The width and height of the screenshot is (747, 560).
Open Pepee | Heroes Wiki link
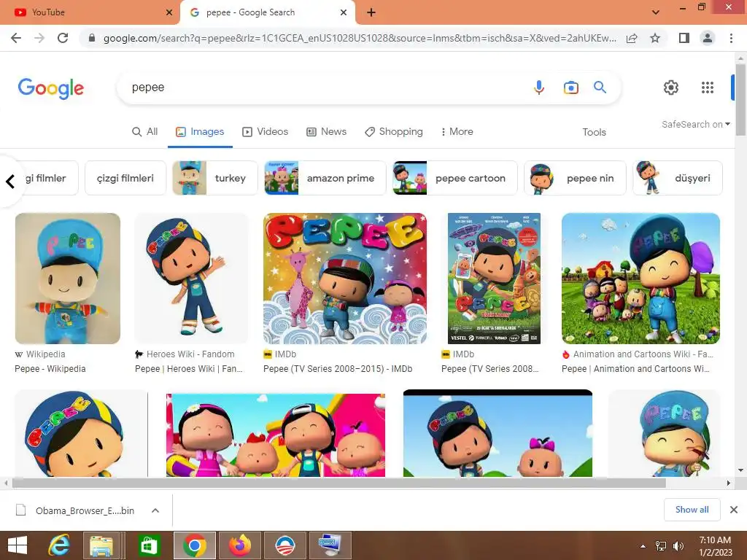click(x=189, y=369)
